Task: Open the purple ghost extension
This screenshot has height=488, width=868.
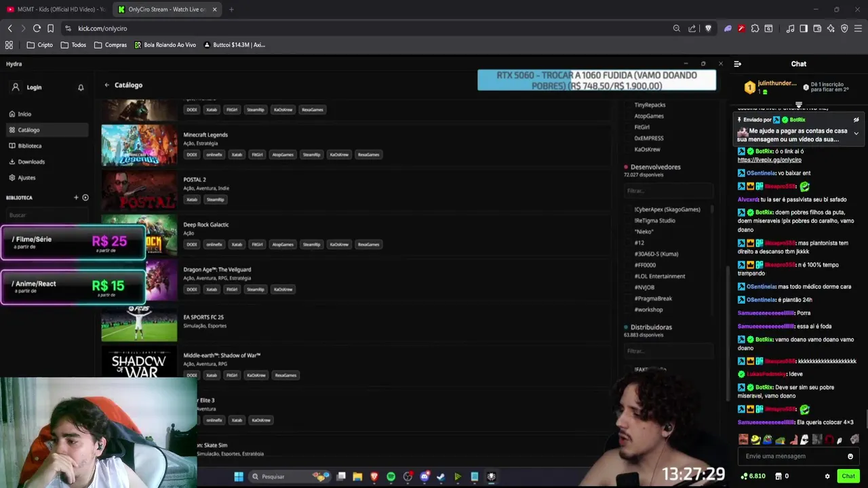Action: [x=728, y=28]
